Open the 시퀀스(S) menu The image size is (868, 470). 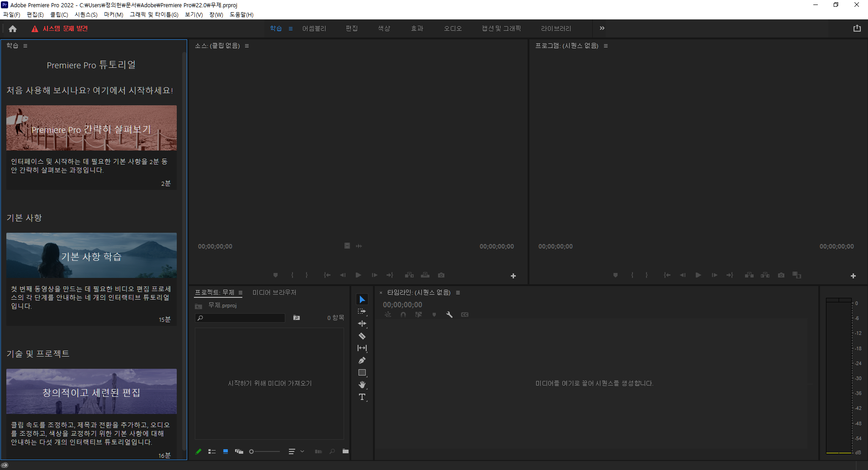click(x=86, y=14)
